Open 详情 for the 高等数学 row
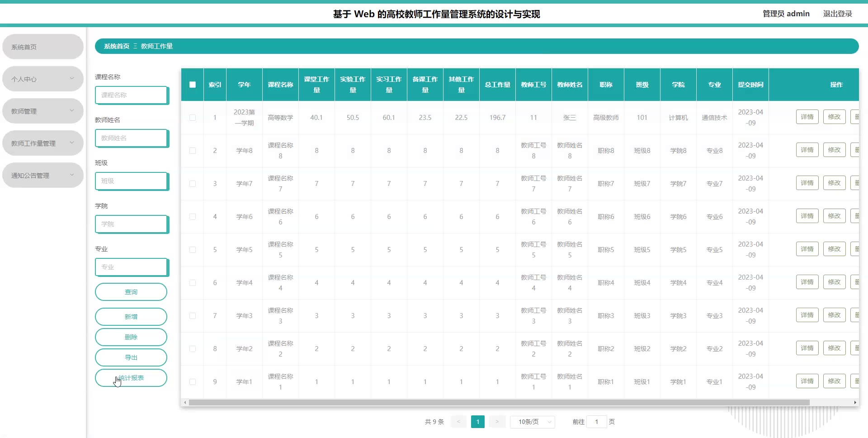This screenshot has height=438, width=868. point(807,117)
